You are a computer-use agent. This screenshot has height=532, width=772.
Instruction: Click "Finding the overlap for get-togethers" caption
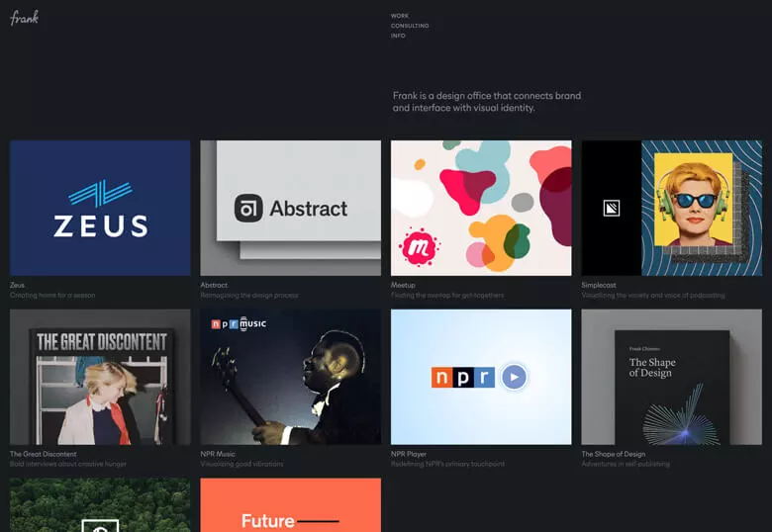tap(447, 296)
